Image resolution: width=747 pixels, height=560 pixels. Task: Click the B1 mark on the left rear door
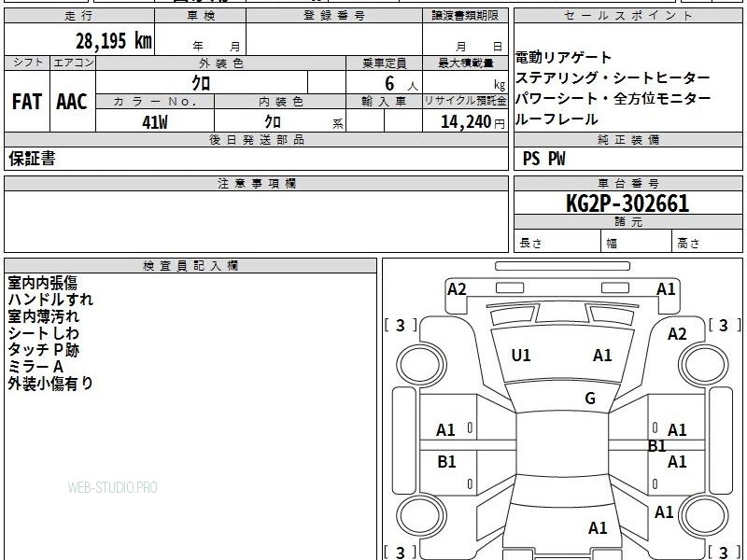pos(446,461)
